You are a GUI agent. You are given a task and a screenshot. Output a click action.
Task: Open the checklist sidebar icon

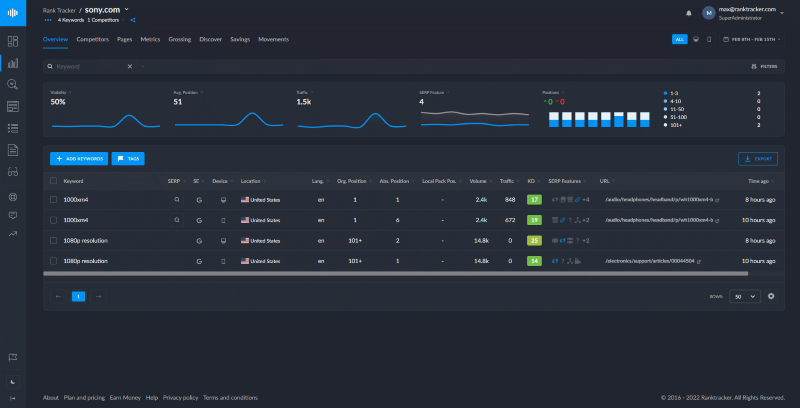(13, 128)
